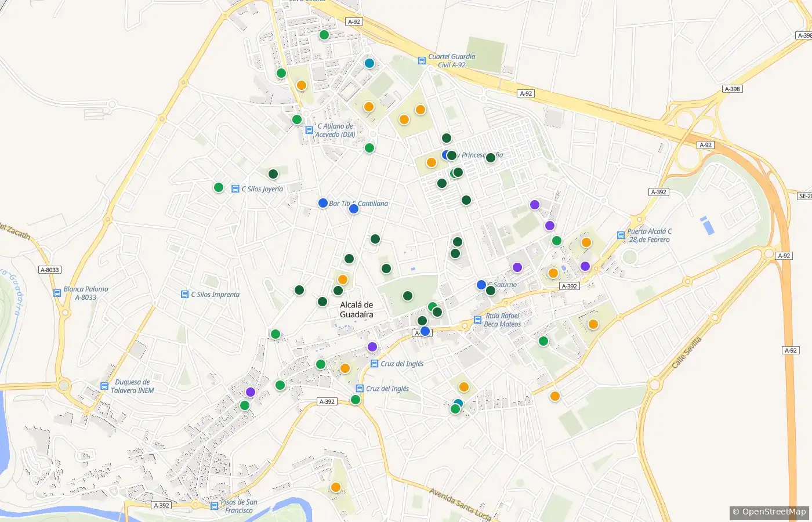
Task: Select the orange marker nearest Pisos de San Francisco
Action: point(336,487)
